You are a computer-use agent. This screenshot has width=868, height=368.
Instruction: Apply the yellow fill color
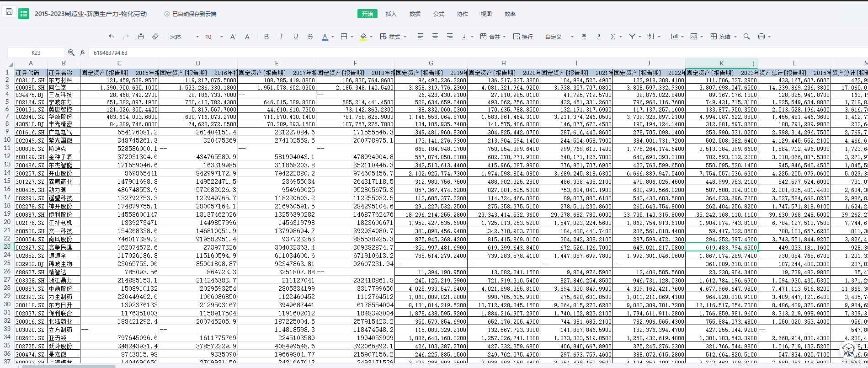coord(363,37)
